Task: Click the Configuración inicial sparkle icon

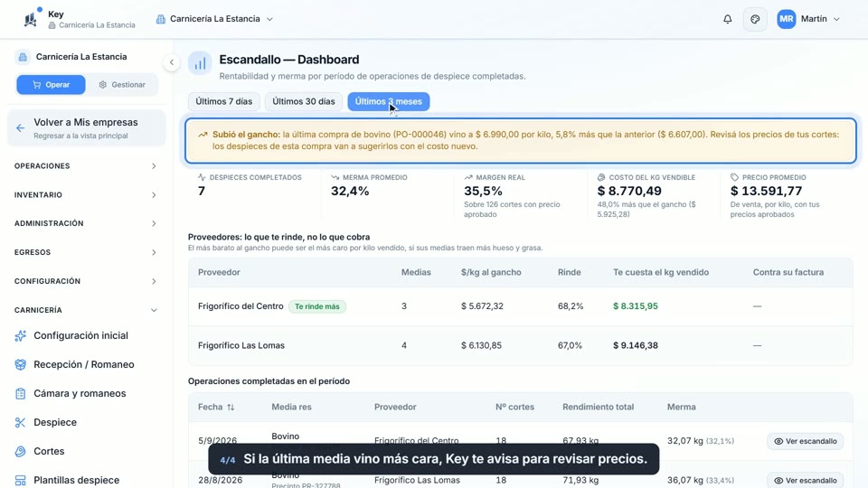Action: [21, 336]
